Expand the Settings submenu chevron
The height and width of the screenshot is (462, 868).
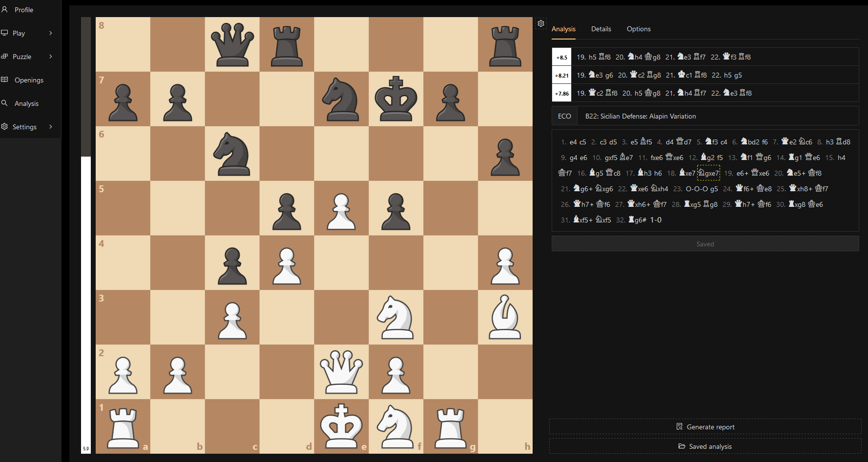51,126
